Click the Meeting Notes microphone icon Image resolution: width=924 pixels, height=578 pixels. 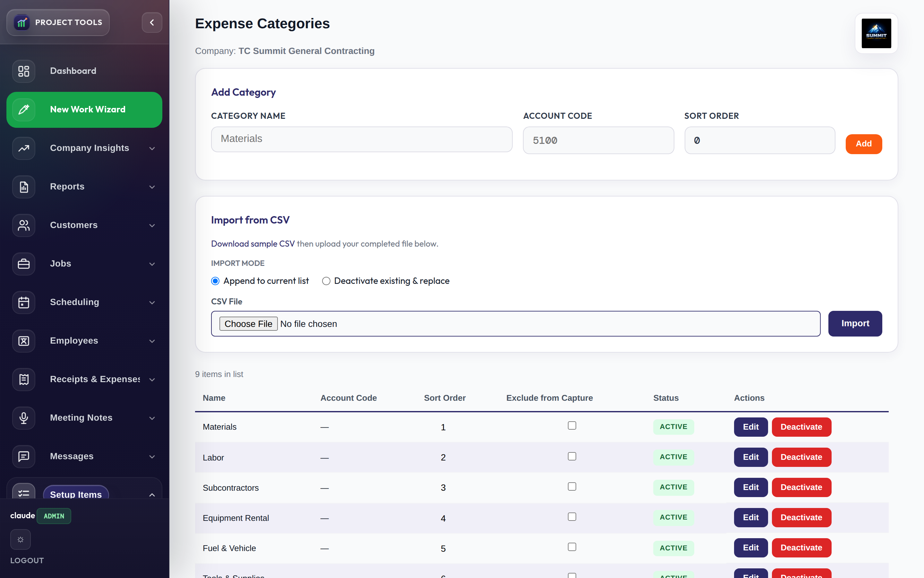tap(24, 418)
